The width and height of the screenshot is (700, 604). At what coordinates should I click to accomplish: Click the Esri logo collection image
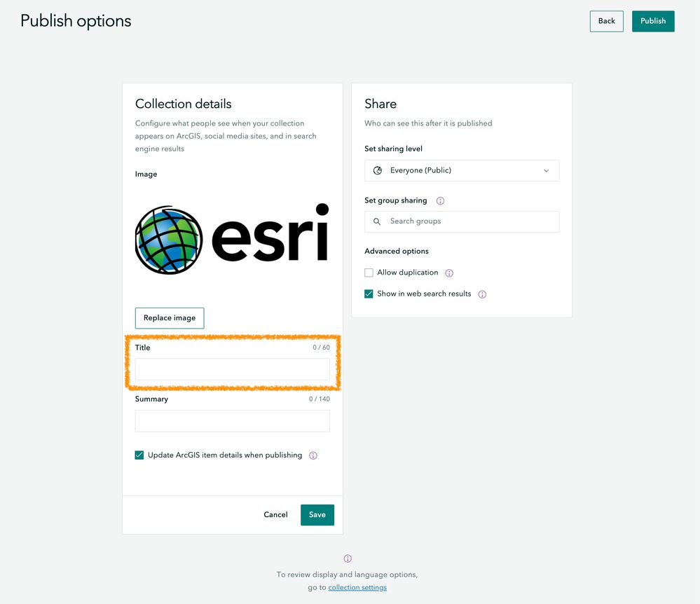point(232,239)
